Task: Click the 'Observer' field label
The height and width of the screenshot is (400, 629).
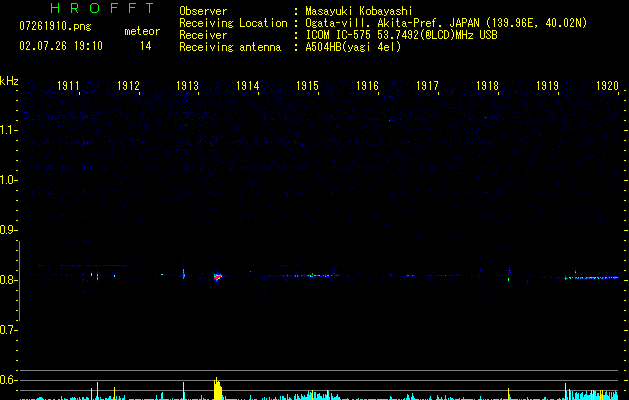Action: point(203,11)
